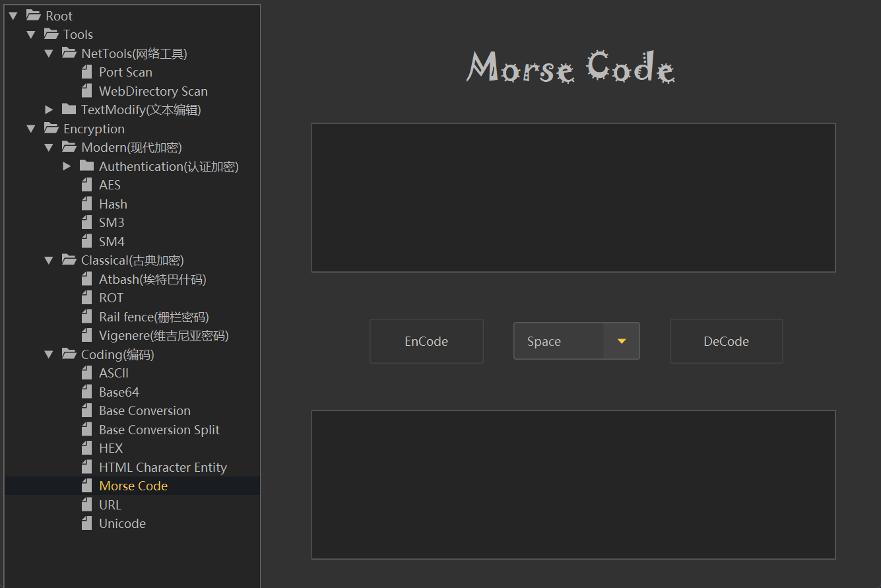Click the file icon beside Unicode
Image resolution: width=881 pixels, height=588 pixels.
[86, 523]
